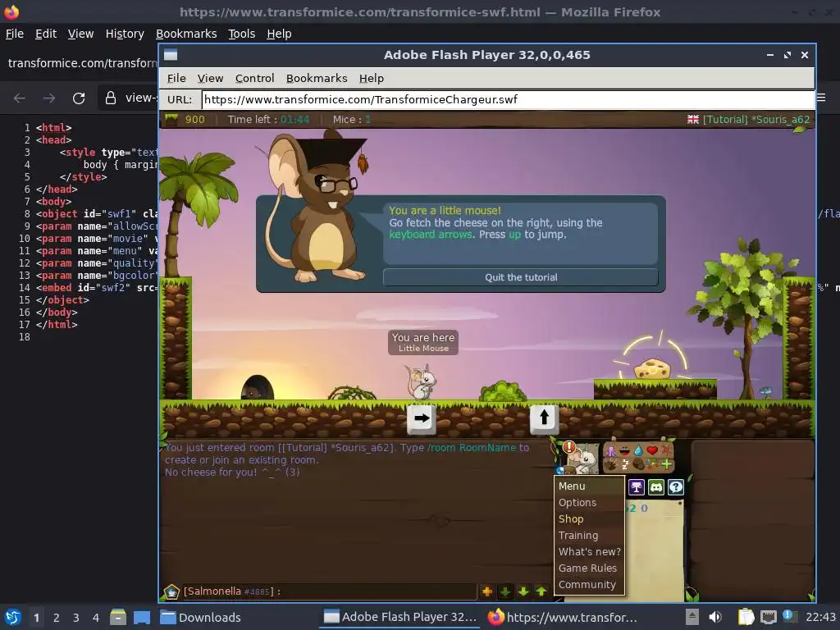
Task: Click the purple tree event icon
Action: 636,487
